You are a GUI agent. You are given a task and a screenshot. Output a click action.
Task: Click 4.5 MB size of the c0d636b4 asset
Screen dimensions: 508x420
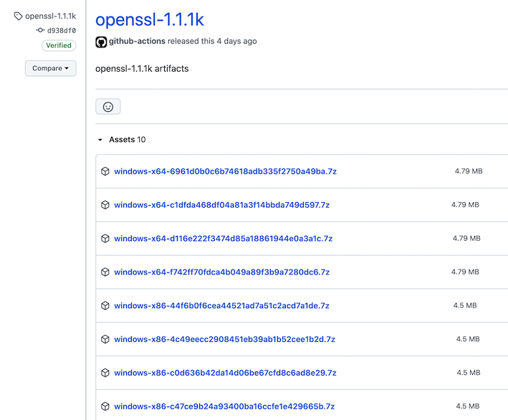(x=469, y=373)
